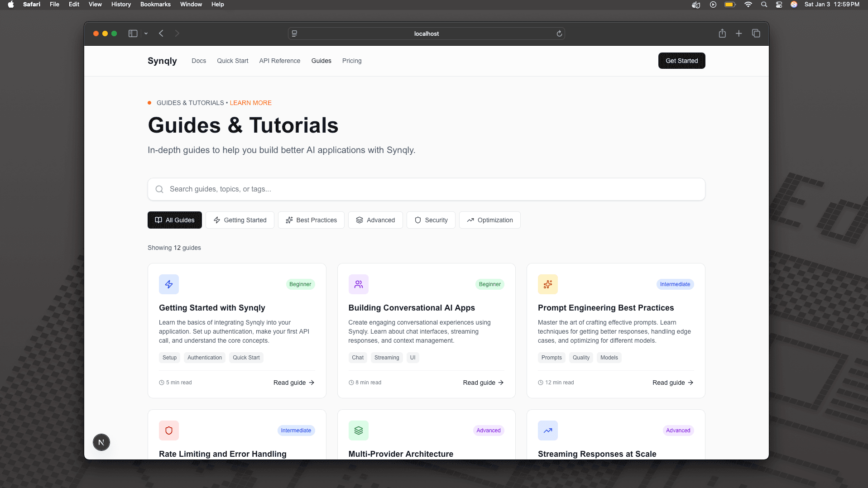Click Wi-Fi status icon in menu bar
This screenshot has width=868, height=488.
(748, 5)
